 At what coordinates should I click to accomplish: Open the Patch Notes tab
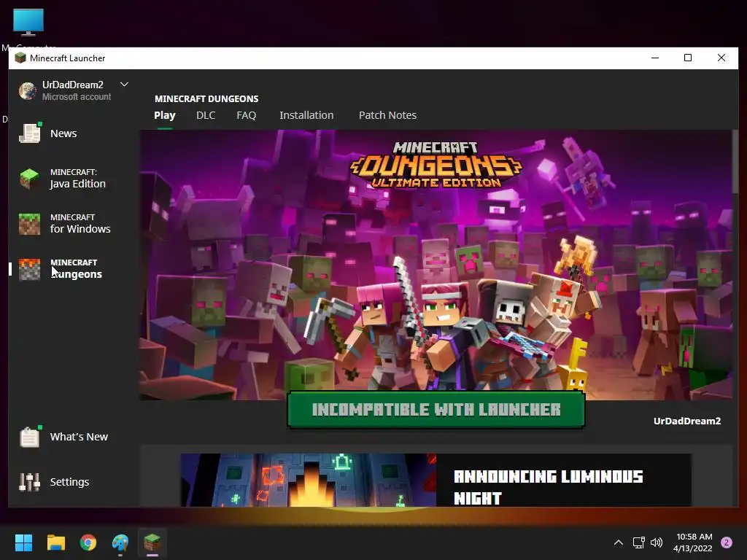tap(388, 115)
